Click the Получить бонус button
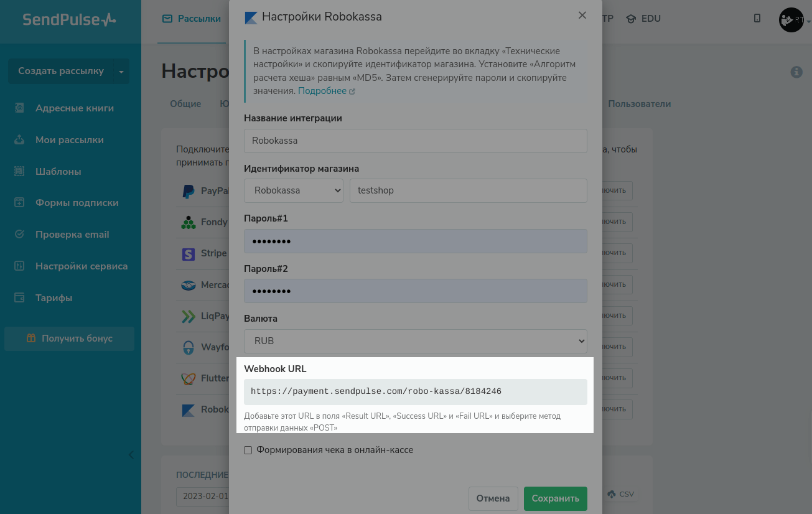Viewport: 812px width, 514px height. click(69, 339)
